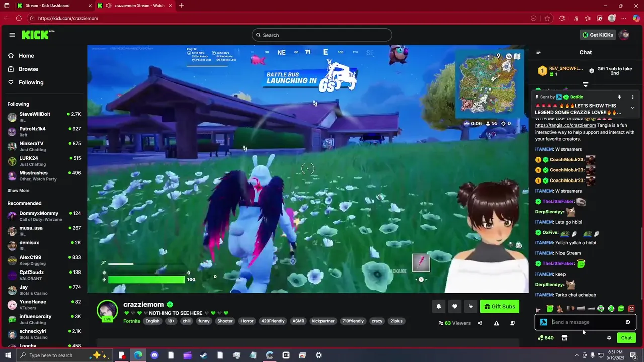644x362 pixels.
Task: Click the sparkle button beside Gift Subs
Action: [x=471, y=306]
